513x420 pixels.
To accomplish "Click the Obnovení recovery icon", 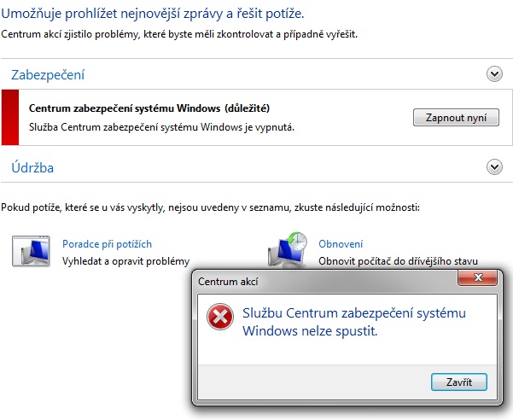I will click(x=287, y=248).
